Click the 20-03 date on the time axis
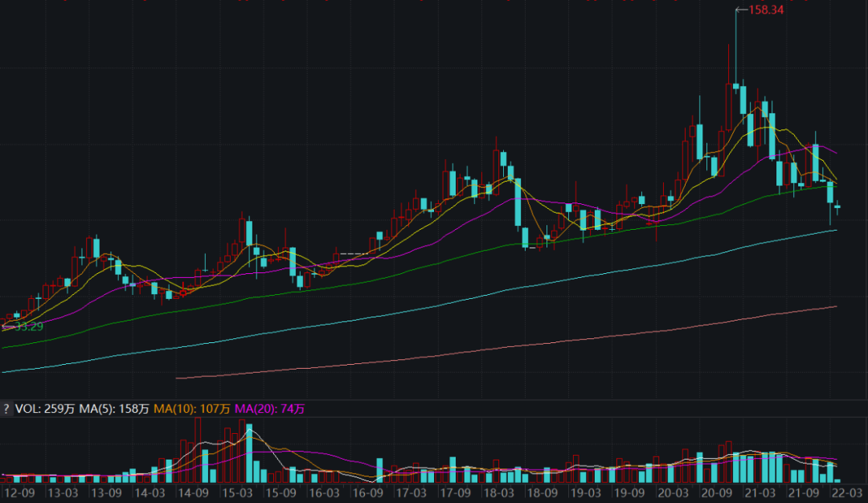Screen dimensions: 868x503 tap(674, 493)
